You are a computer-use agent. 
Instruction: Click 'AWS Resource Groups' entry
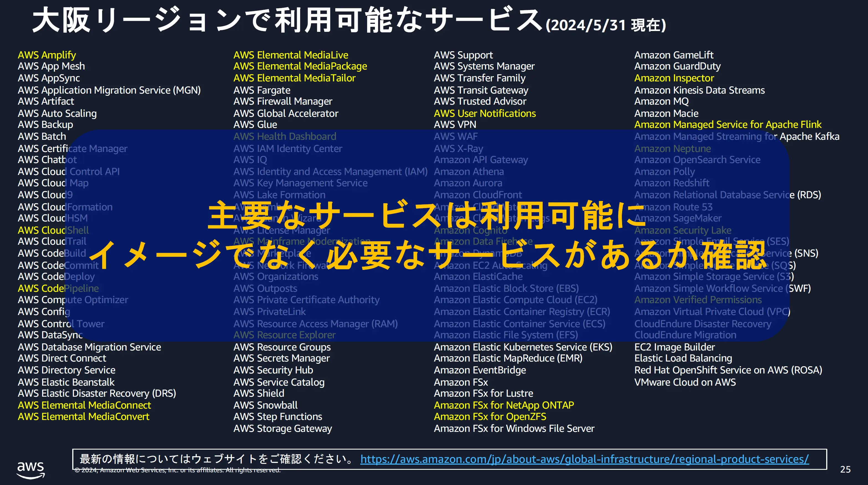282,347
